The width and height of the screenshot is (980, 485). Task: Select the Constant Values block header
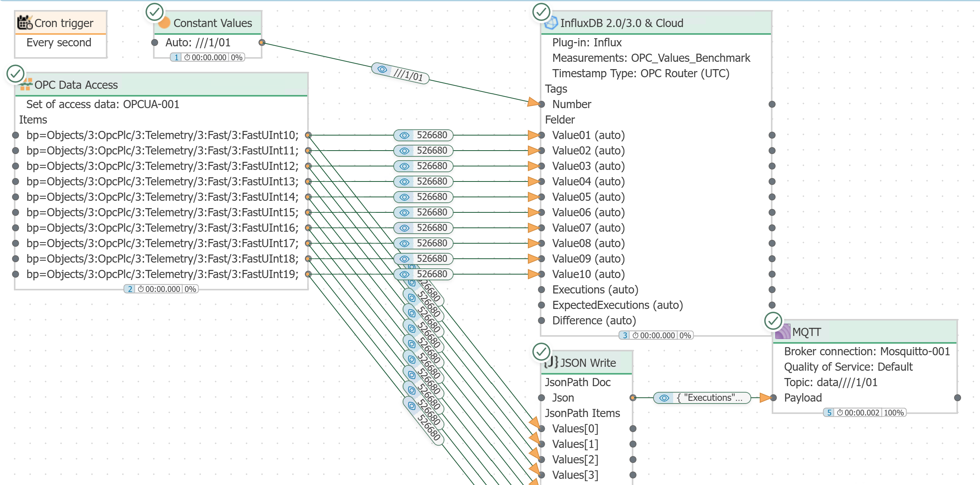(208, 23)
